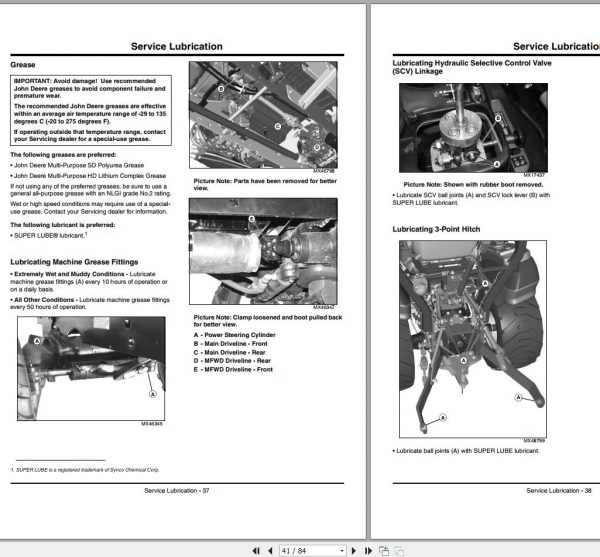Click 'C - Main Driveline - Rear' legend entry
Screen dimensions: 600x557
click(229, 352)
